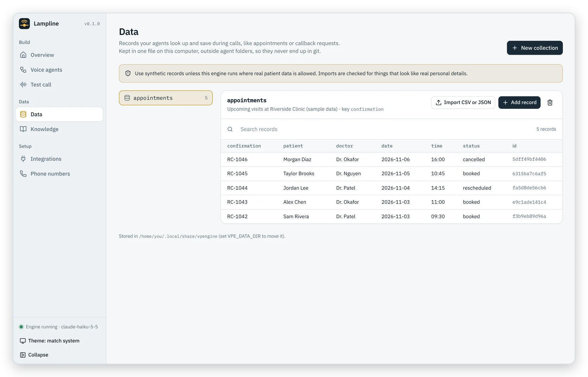
Task: Click the search magnifier icon
Action: [230, 129]
